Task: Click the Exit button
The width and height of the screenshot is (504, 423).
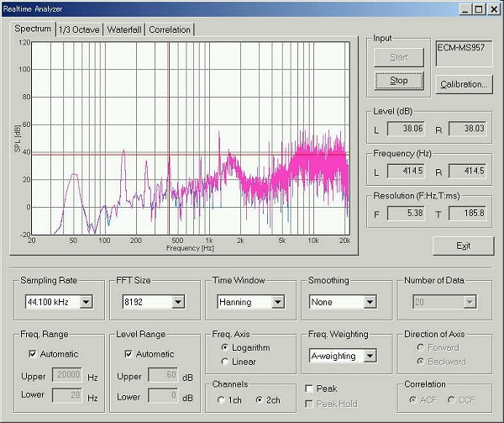Action: pos(463,246)
